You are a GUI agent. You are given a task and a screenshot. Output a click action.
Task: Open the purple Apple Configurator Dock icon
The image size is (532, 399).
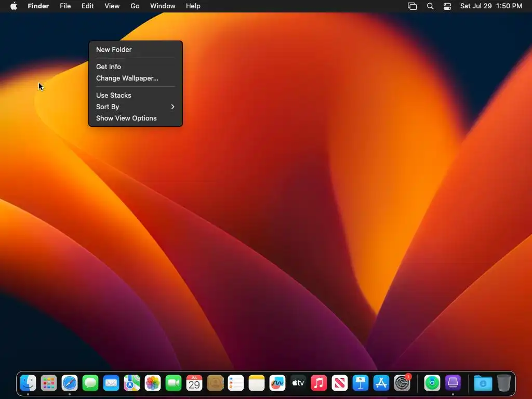click(453, 383)
